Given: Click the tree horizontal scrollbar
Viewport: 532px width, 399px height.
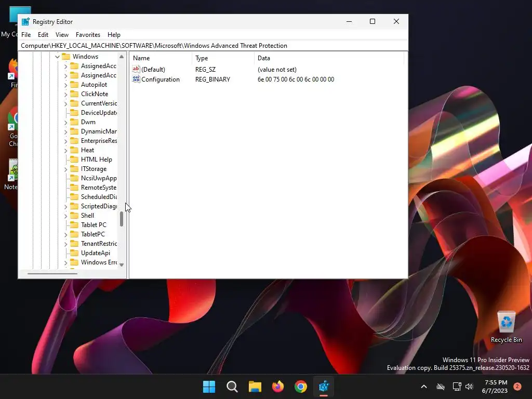Looking at the screenshot, I should click(x=52, y=273).
